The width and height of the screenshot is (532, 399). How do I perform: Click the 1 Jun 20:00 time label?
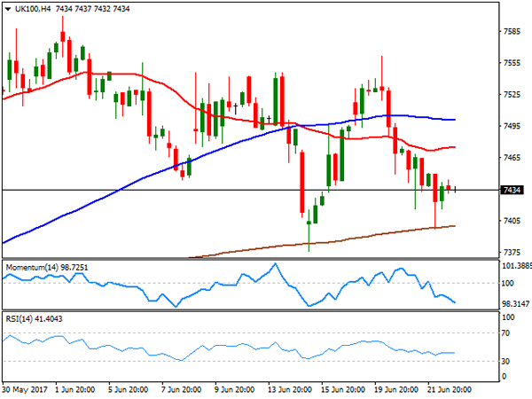(x=74, y=389)
